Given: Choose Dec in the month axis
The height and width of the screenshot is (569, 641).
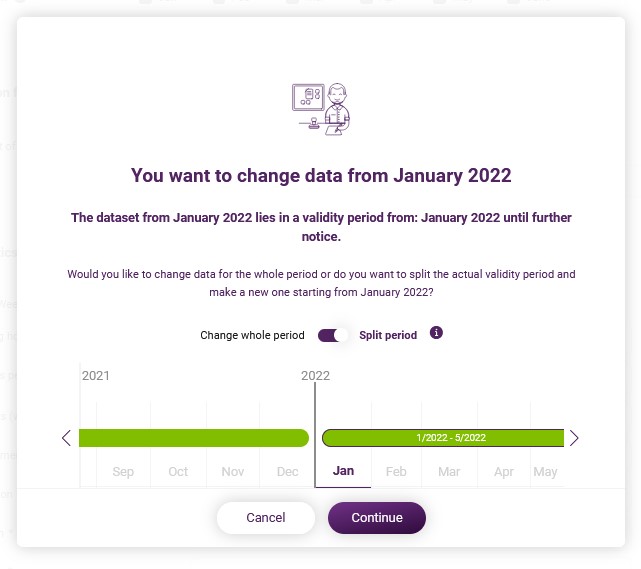Looking at the screenshot, I should (x=287, y=471).
